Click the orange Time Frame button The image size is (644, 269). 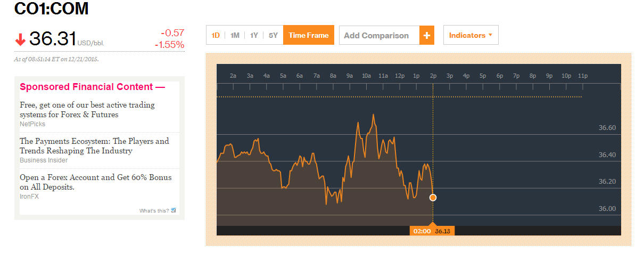tap(309, 35)
